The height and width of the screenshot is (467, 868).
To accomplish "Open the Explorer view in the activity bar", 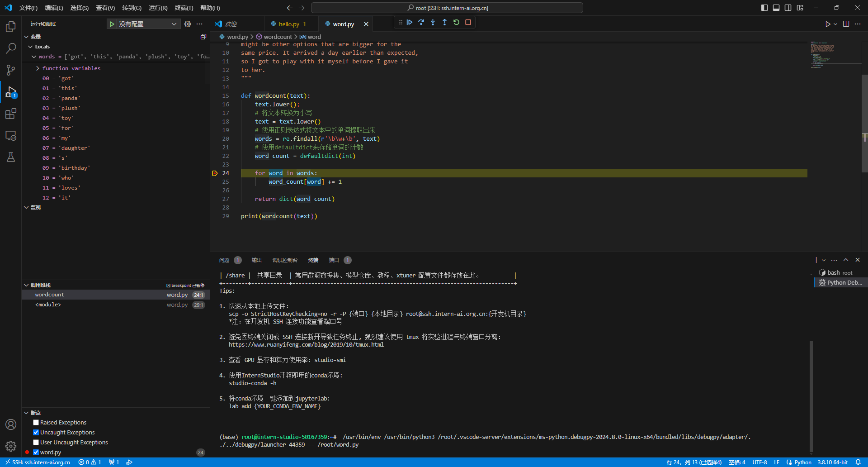I will [x=11, y=27].
